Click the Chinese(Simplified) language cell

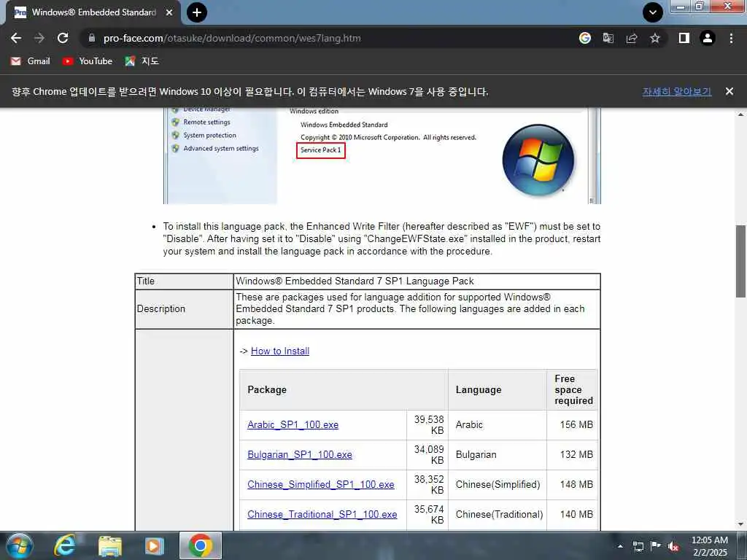pos(498,484)
